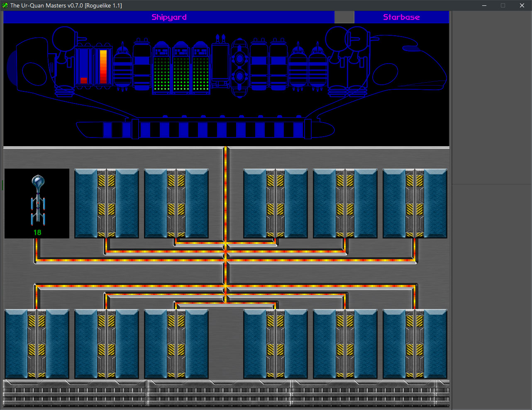Select the fourth hangar bay in the top row
Screen dimensions: 532x410
[276, 203]
